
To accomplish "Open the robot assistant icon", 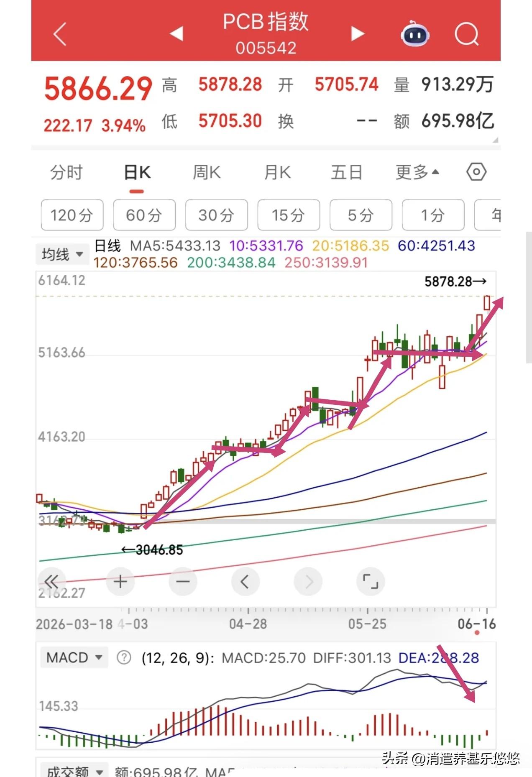I will tap(415, 34).
